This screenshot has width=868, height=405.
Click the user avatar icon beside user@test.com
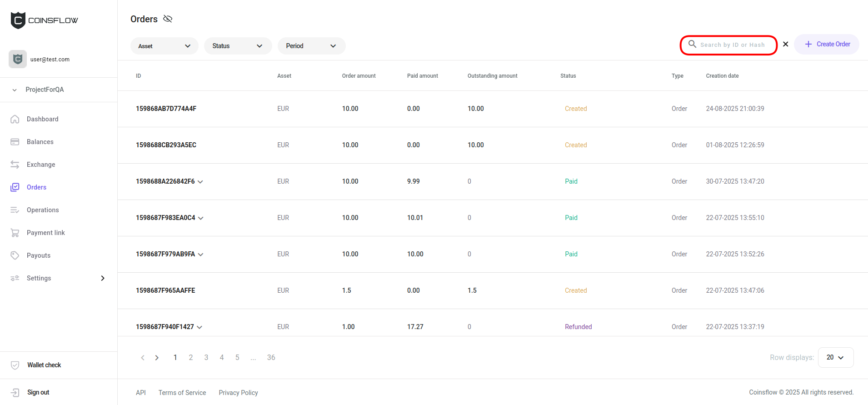pyautogui.click(x=18, y=59)
